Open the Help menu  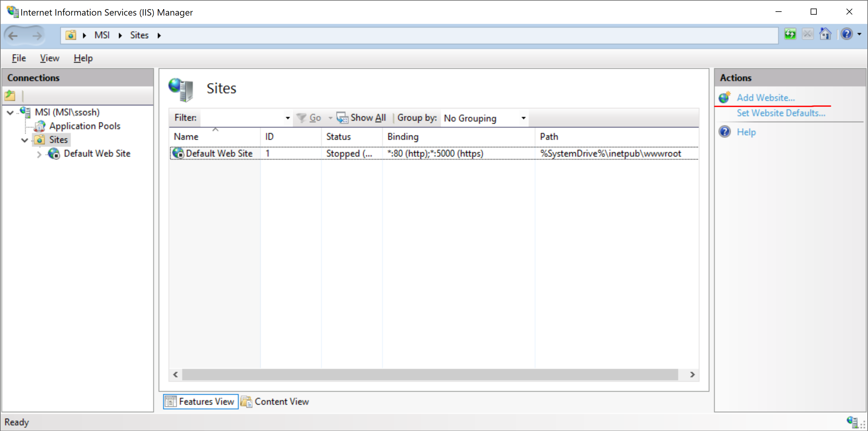[x=83, y=58]
